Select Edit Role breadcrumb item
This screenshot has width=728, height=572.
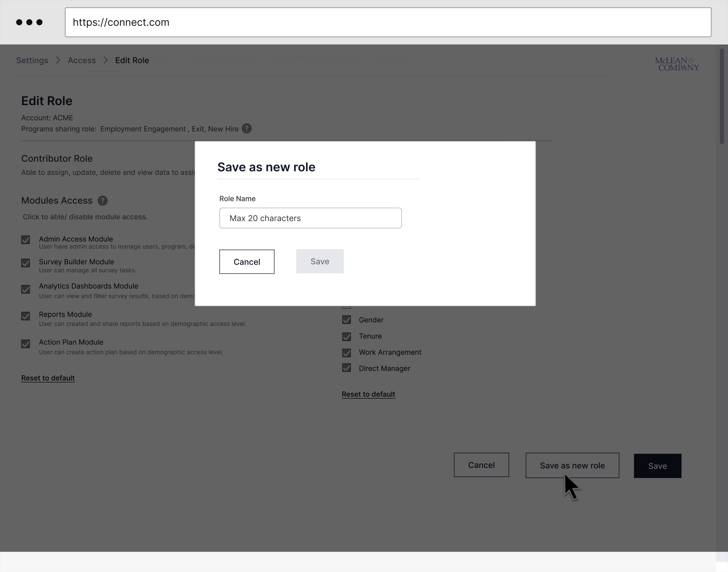(x=132, y=60)
